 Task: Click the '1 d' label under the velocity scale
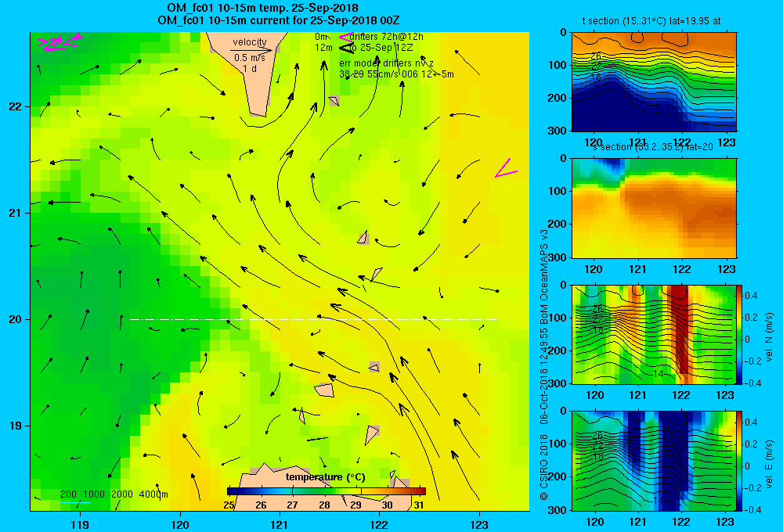(250, 68)
